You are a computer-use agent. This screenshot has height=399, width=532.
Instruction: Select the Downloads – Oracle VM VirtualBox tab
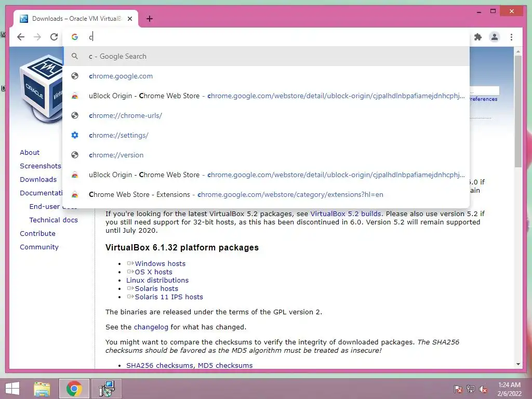tap(76, 19)
